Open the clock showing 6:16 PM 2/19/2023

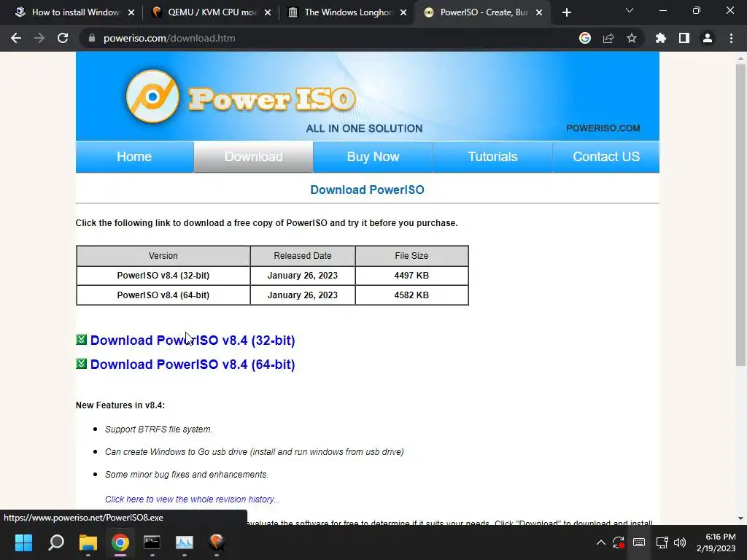tap(716, 542)
